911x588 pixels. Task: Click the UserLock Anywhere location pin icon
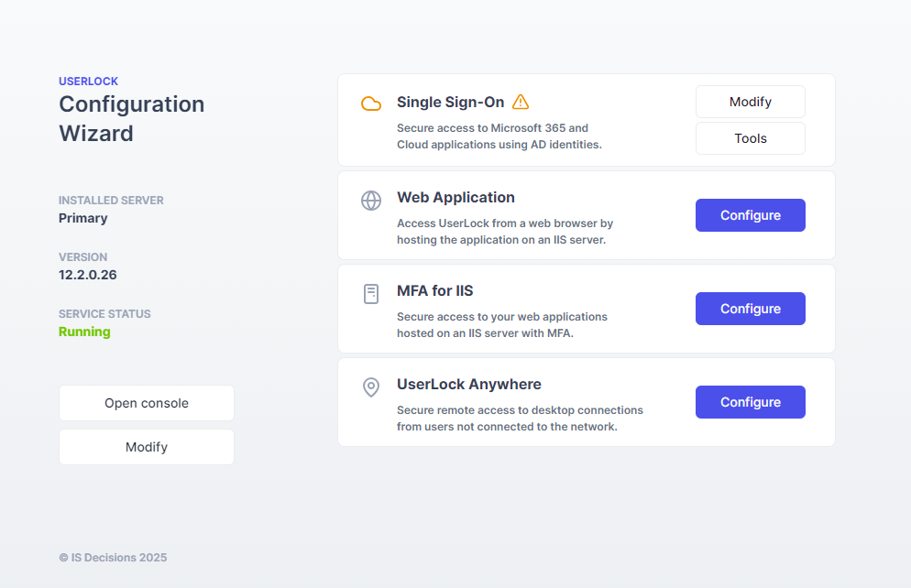click(371, 387)
